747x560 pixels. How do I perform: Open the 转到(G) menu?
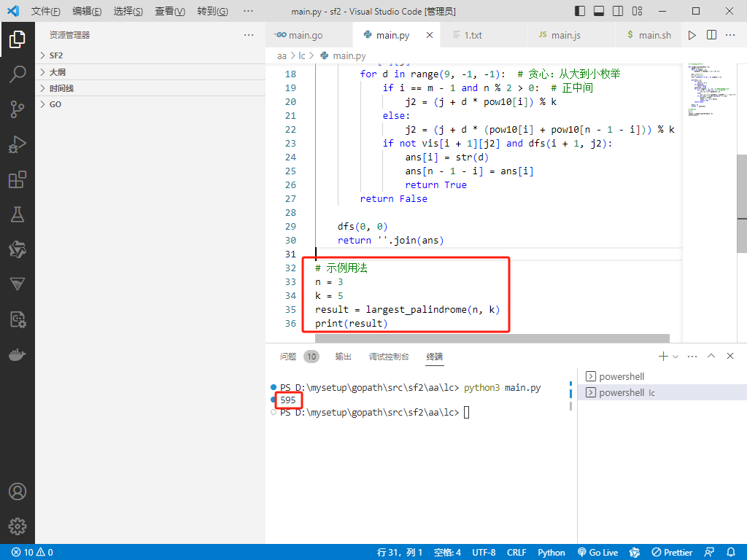212,11
